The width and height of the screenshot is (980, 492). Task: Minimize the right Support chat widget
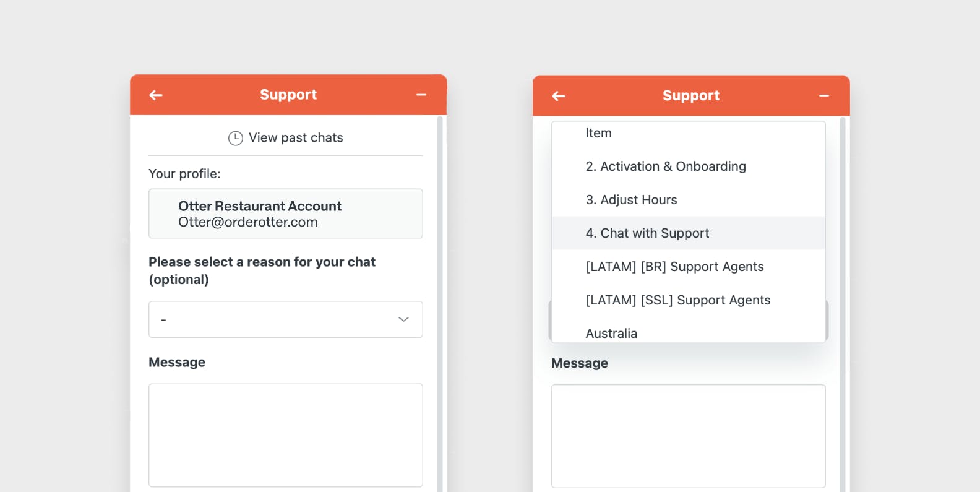point(824,96)
